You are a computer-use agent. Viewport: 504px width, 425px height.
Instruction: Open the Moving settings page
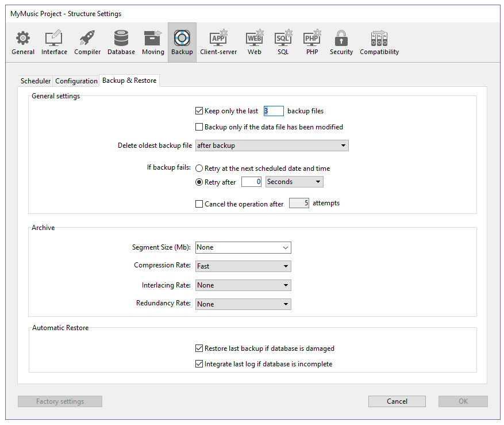click(x=153, y=43)
